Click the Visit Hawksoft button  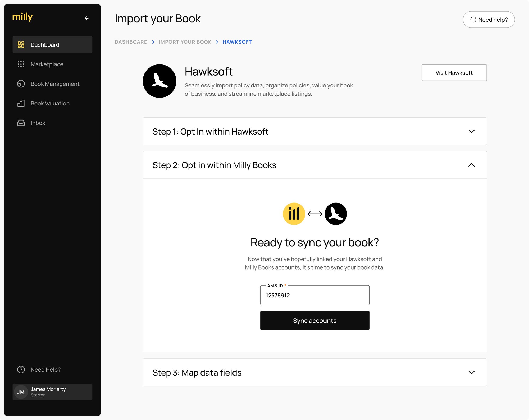[x=454, y=72]
